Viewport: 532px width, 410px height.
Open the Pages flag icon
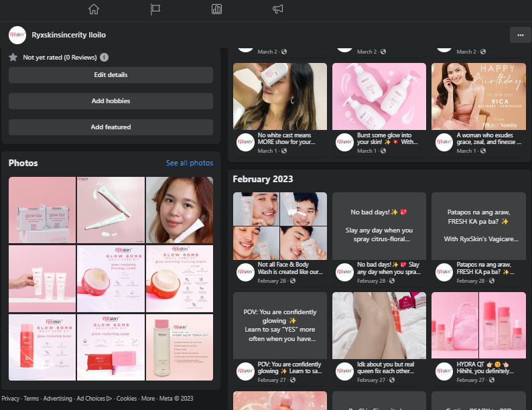(155, 9)
